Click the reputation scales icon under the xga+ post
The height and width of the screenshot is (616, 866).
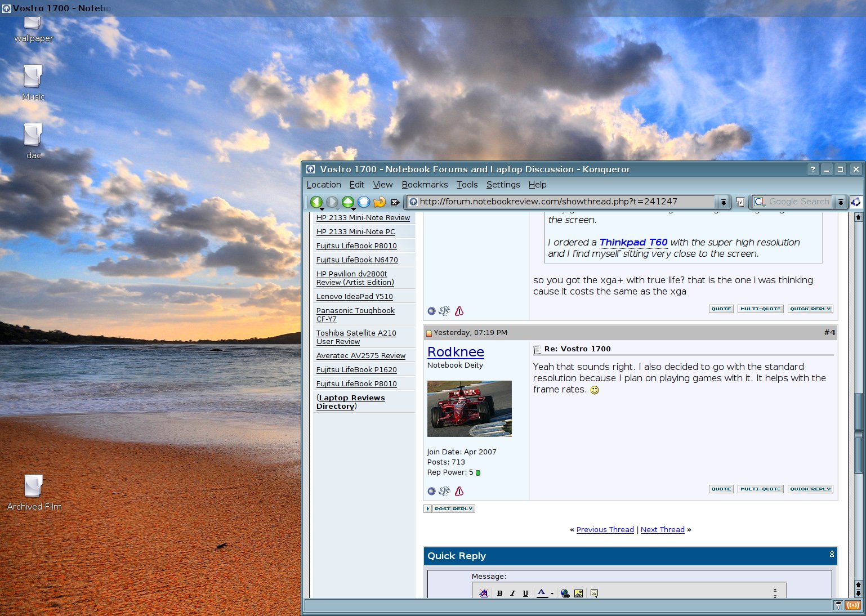pyautogui.click(x=445, y=311)
